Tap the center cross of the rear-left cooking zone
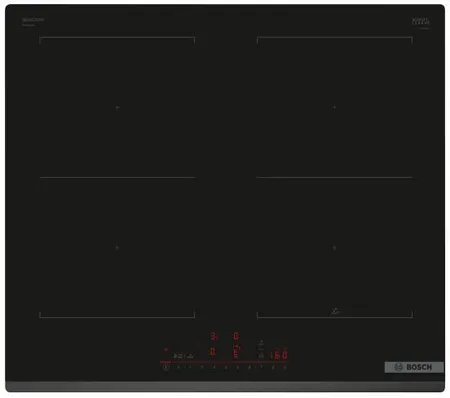This screenshot has height=398, width=450. click(117, 107)
